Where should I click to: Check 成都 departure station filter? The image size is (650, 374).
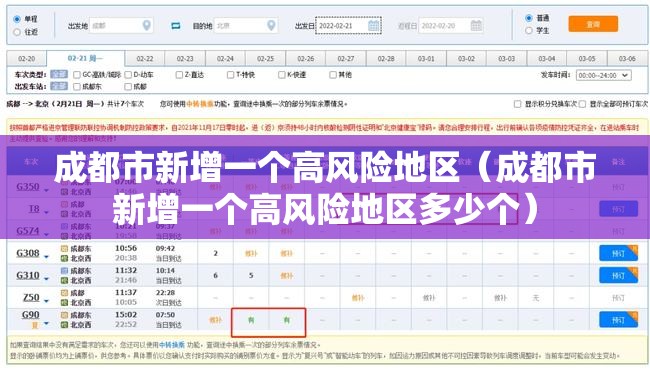128,87
